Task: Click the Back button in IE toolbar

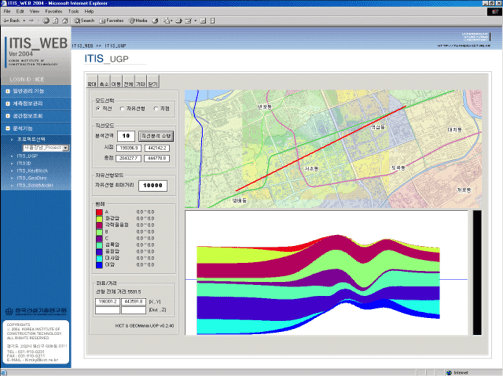Action: [x=12, y=21]
